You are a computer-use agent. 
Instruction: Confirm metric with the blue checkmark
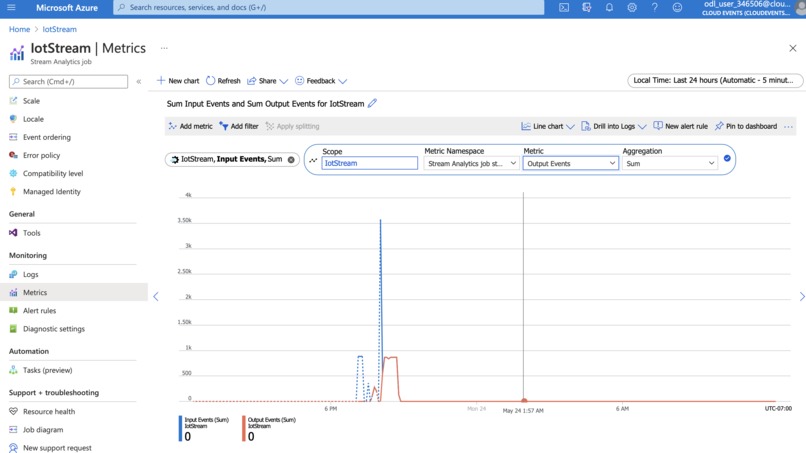pos(727,158)
